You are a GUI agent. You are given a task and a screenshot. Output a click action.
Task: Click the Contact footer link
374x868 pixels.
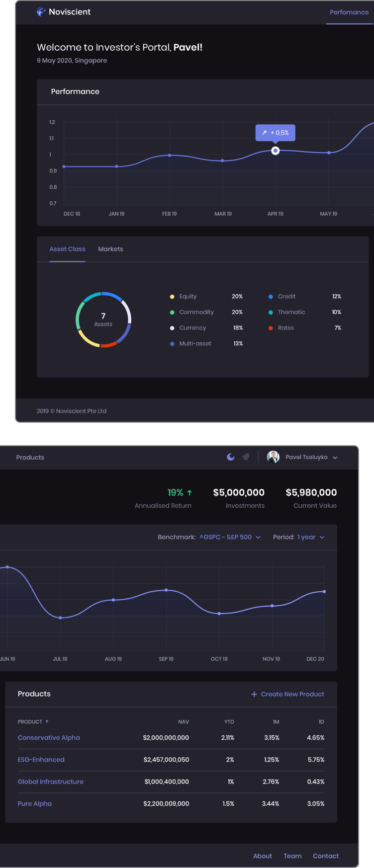[326, 856]
